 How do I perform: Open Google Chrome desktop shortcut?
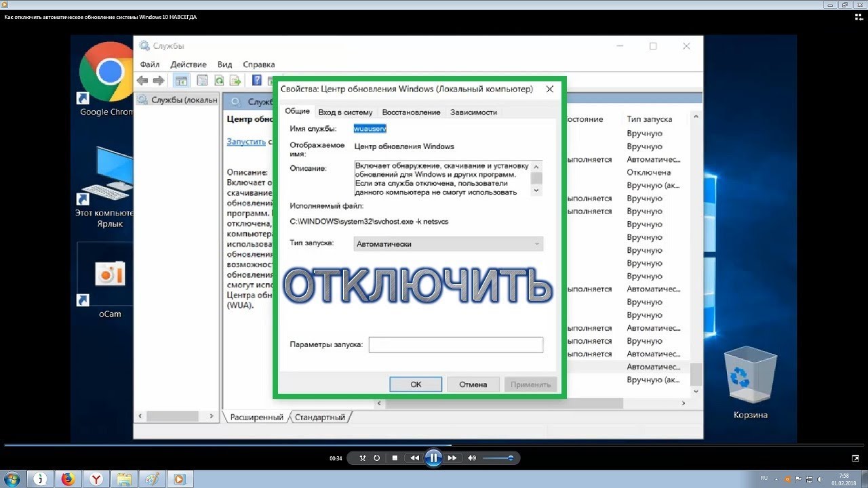tap(106, 79)
